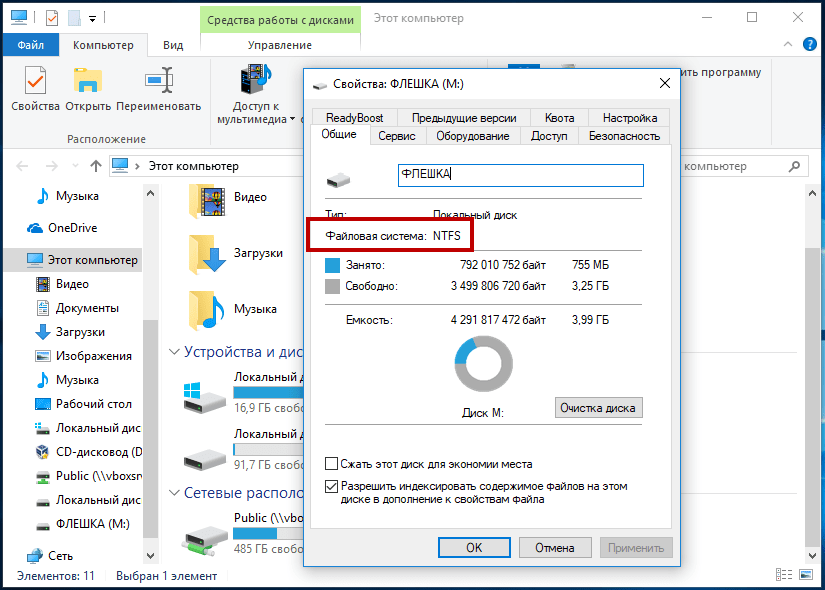
Task: Switch to the ReadyBoost tab
Action: [x=355, y=118]
